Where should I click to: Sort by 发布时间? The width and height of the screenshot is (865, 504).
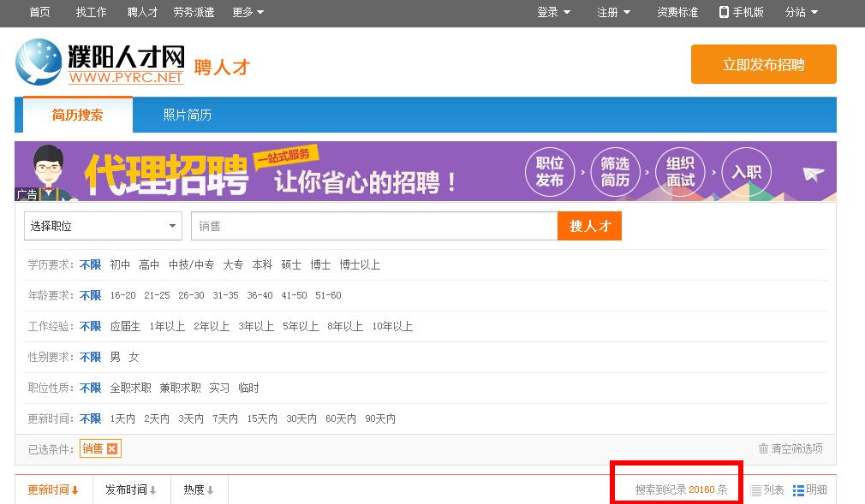tap(131, 489)
